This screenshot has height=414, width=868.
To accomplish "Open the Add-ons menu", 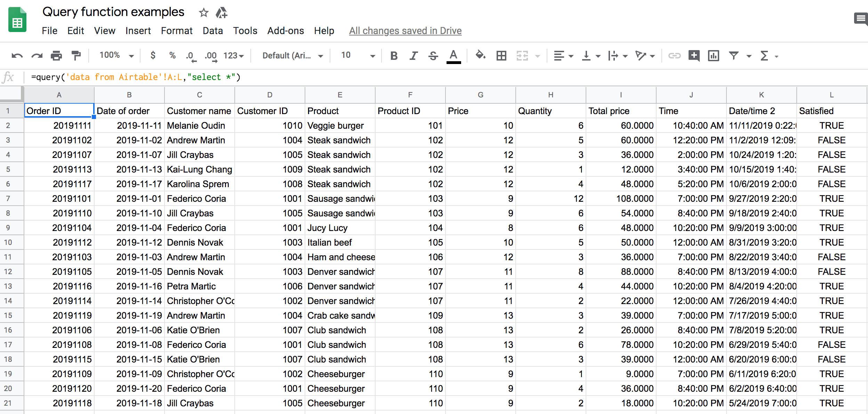I will click(285, 31).
